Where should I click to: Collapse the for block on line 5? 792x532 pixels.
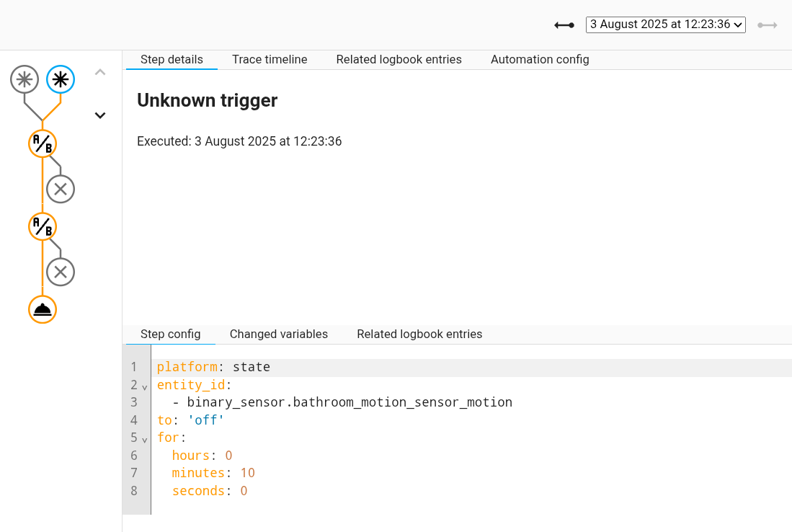tap(143, 439)
